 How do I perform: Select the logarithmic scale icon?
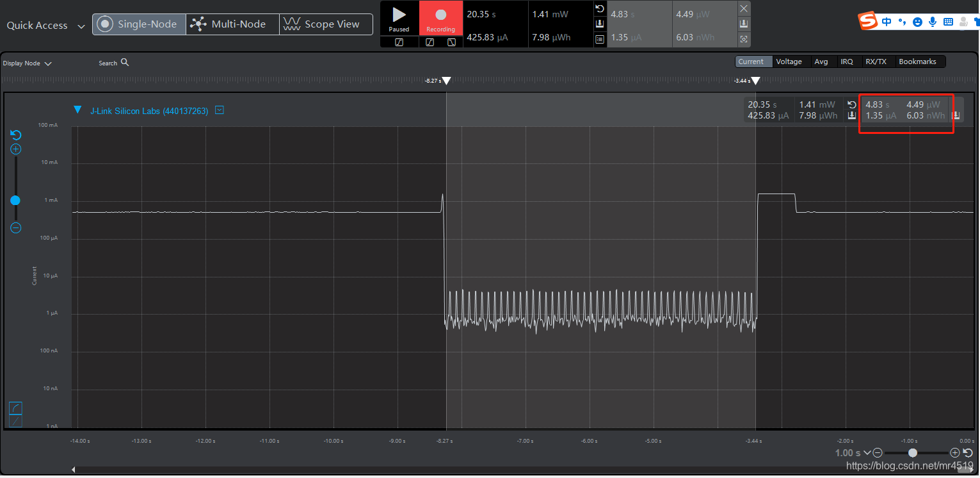click(16, 408)
